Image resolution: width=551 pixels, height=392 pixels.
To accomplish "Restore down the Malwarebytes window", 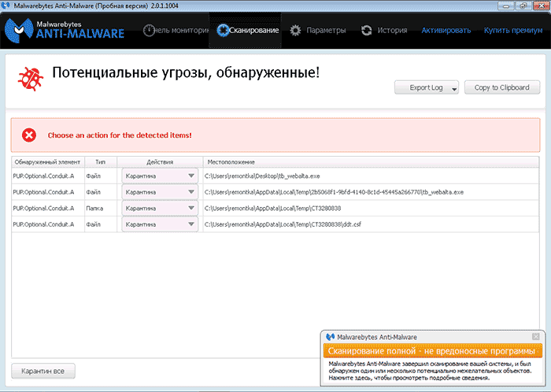I will click(523, 6).
